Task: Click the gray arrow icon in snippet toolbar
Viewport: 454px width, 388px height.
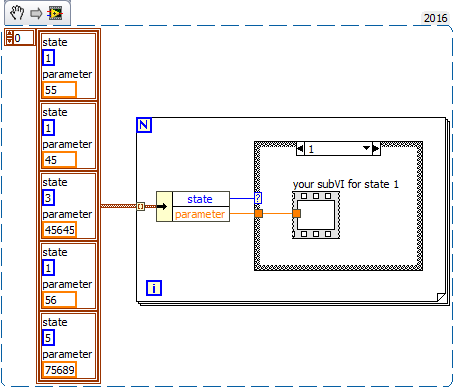Action: pos(36,13)
